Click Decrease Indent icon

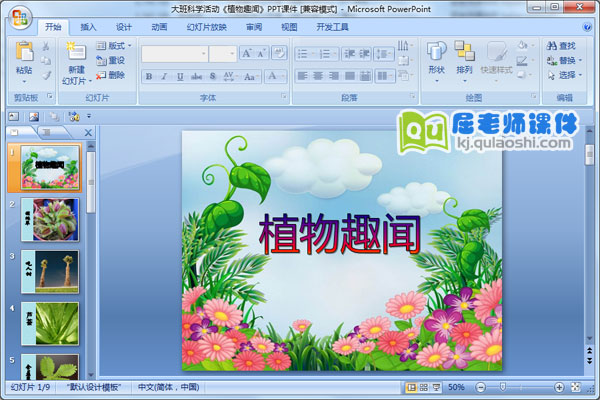[349, 54]
